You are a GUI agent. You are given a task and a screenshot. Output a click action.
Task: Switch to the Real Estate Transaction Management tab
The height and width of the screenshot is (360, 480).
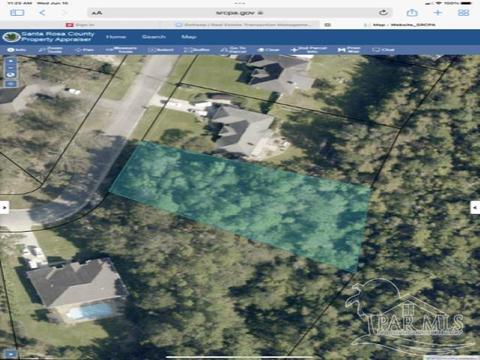(240, 25)
